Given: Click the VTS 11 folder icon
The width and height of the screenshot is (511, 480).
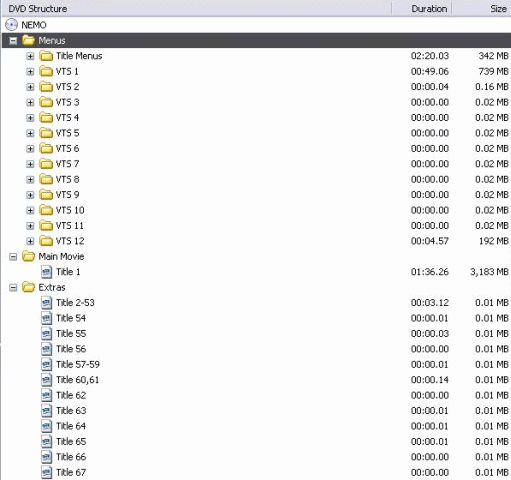Looking at the screenshot, I should 46,225.
